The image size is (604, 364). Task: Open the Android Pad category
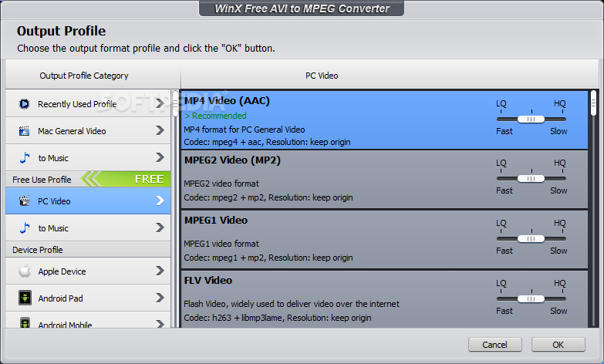(88, 298)
